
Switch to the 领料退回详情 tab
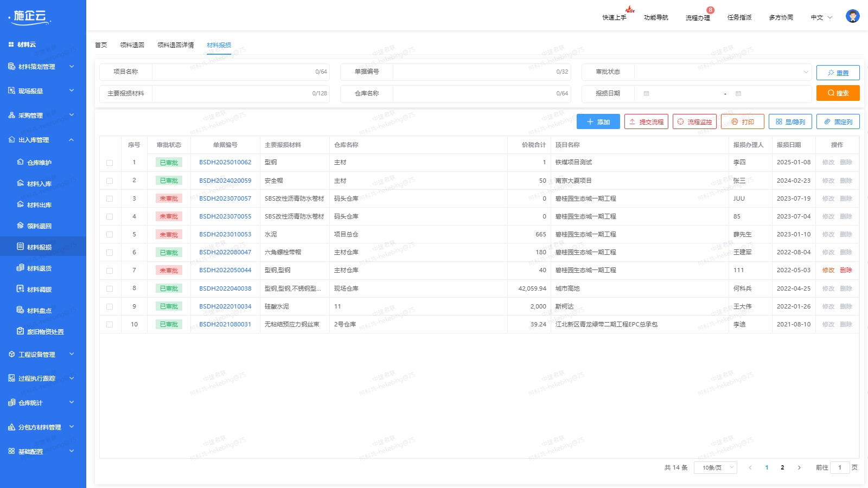[175, 45]
